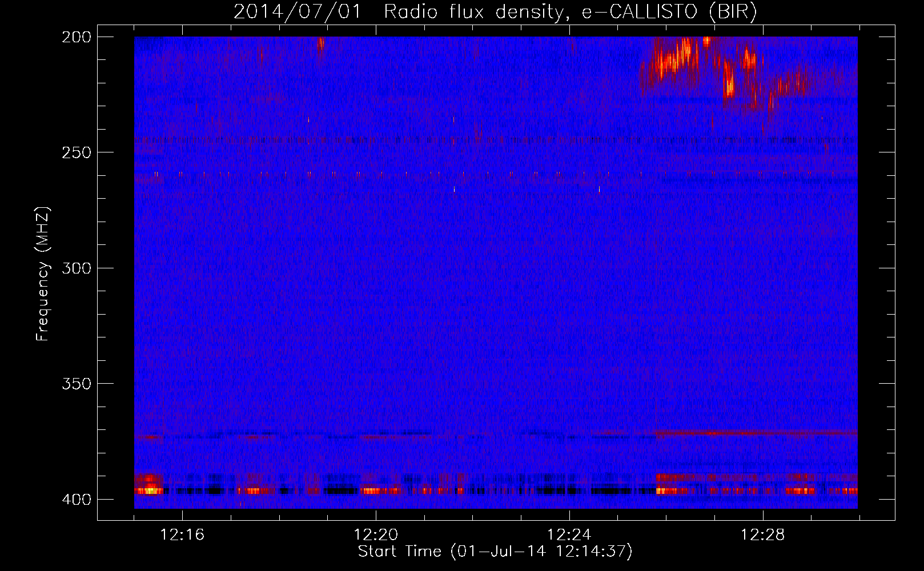
Task: Click the 12:20 time tick label
Action: (x=376, y=535)
